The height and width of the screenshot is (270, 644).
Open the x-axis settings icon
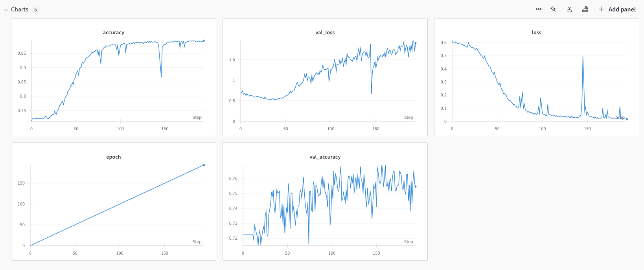click(569, 9)
